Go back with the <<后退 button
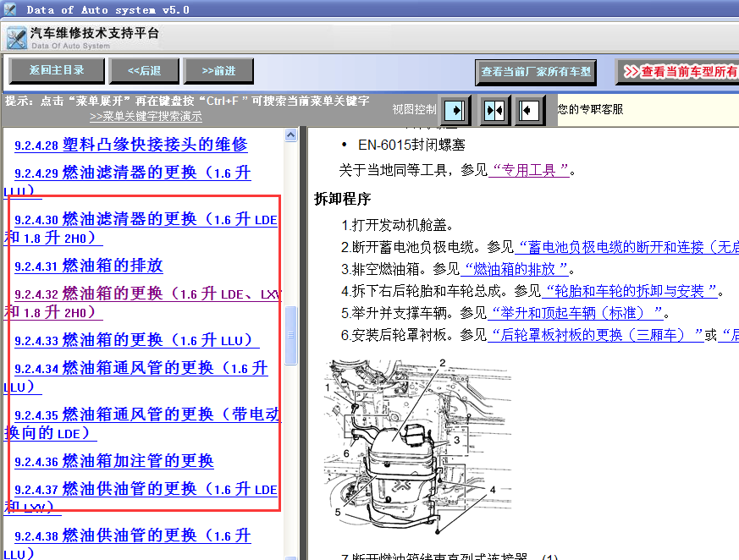Image resolution: width=739 pixels, height=560 pixels. [x=144, y=71]
